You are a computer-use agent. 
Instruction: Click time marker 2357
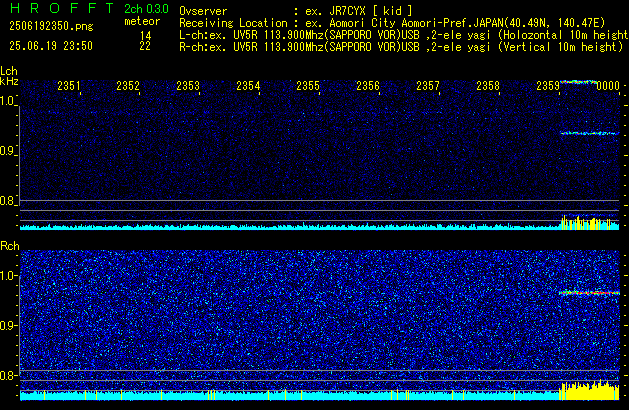[x=428, y=86]
